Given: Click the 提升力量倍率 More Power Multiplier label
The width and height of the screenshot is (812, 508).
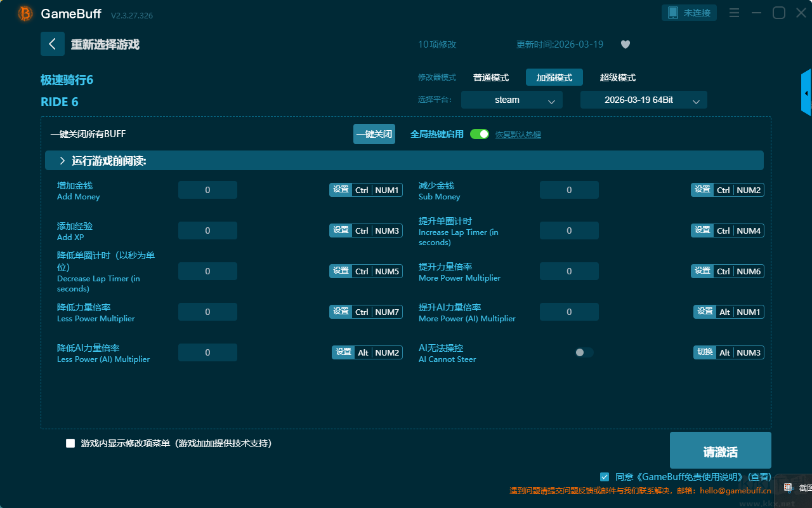Looking at the screenshot, I should [x=460, y=272].
